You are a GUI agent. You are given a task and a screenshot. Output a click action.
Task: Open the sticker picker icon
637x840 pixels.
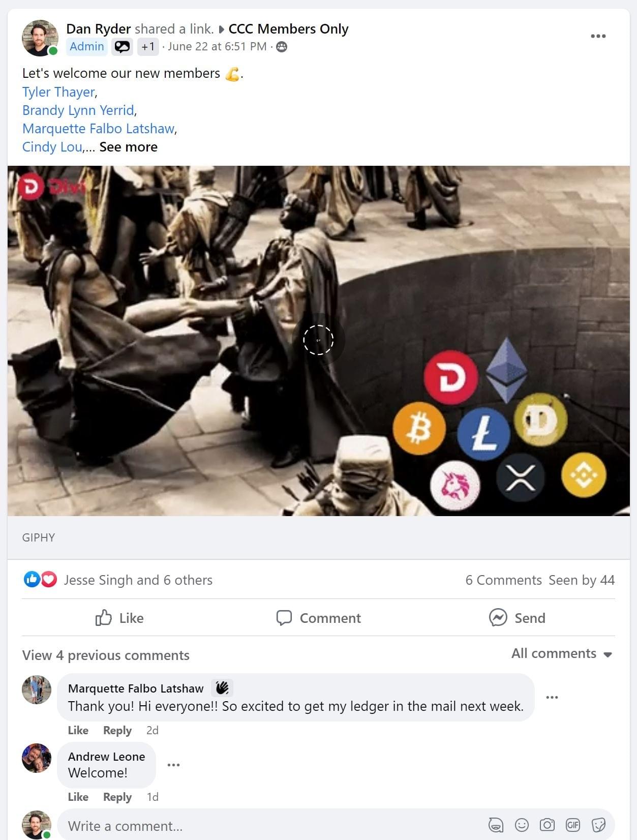tap(598, 825)
